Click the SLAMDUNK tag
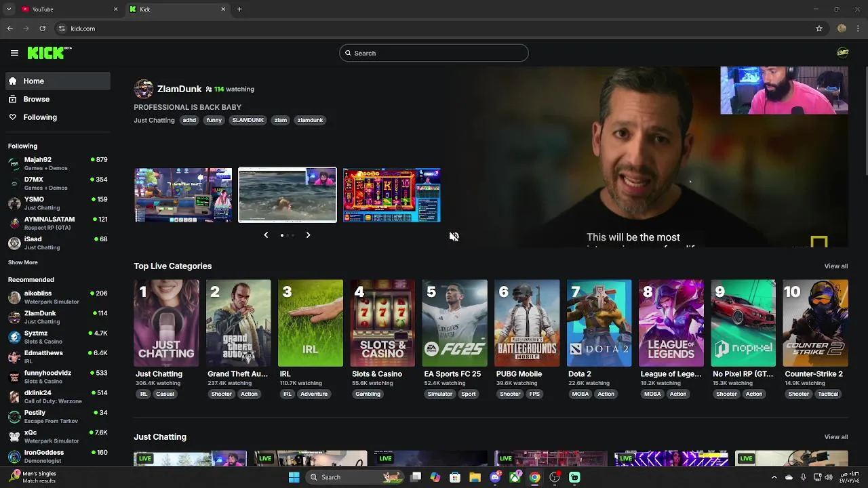The image size is (868, 488). (x=248, y=120)
